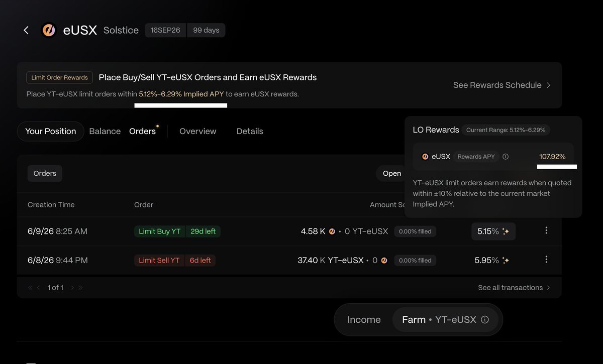
Task: Click the 6/9/26 8:25 AM timestamp
Action: click(57, 231)
